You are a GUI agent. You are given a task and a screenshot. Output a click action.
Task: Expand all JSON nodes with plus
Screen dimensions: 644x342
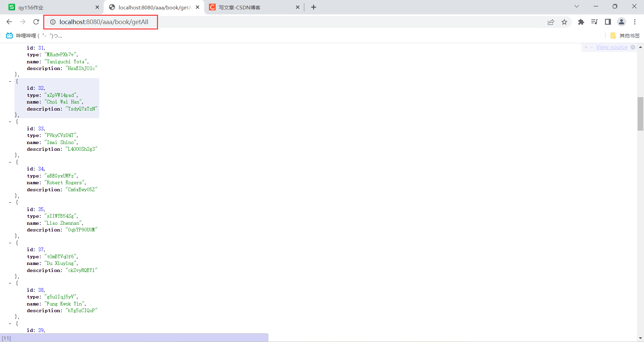[586, 47]
